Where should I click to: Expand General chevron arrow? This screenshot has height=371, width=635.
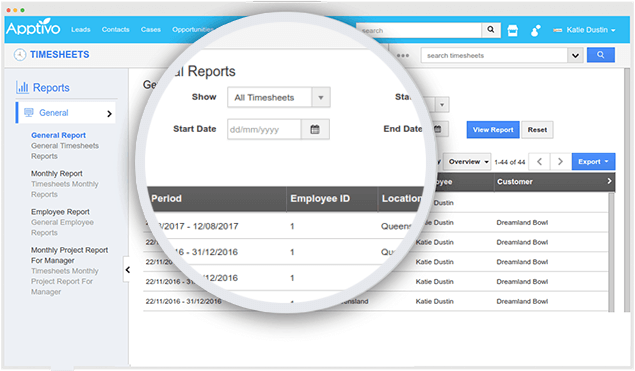tap(109, 114)
